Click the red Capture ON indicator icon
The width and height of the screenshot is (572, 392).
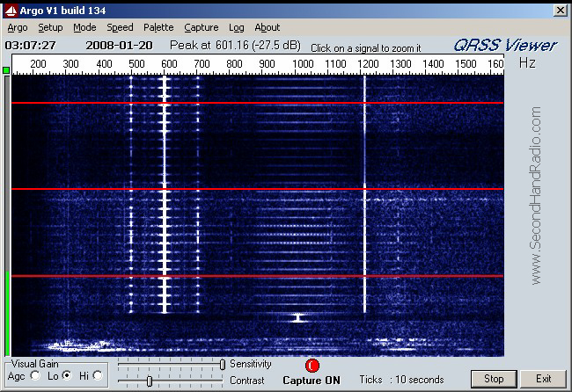coord(312,366)
